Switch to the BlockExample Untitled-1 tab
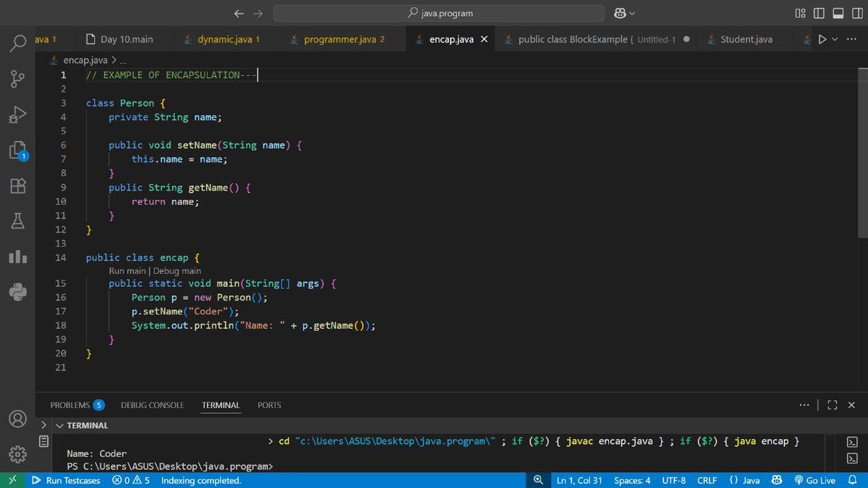Image resolution: width=868 pixels, height=488 pixels. pos(596,39)
